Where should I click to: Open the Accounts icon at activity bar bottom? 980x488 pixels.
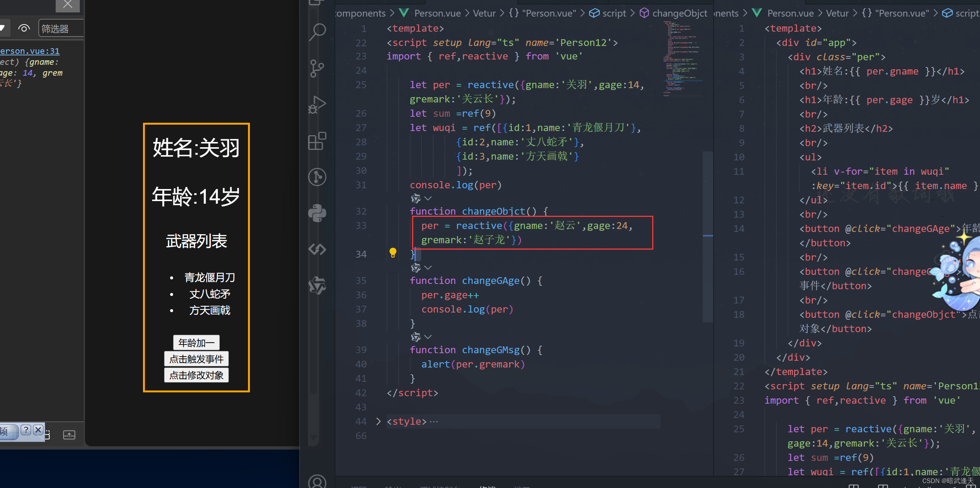point(317,481)
